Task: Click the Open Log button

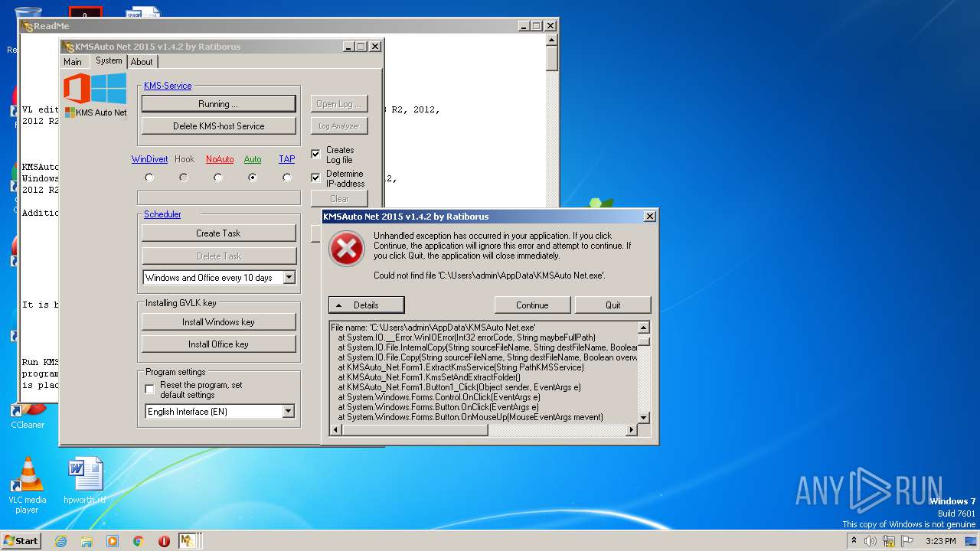Action: pos(339,104)
